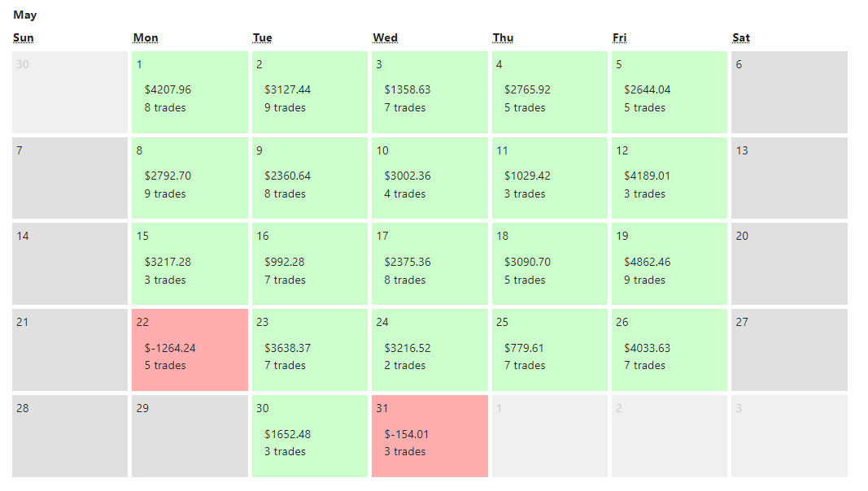
Task: Select the May month label
Action: [x=24, y=14]
